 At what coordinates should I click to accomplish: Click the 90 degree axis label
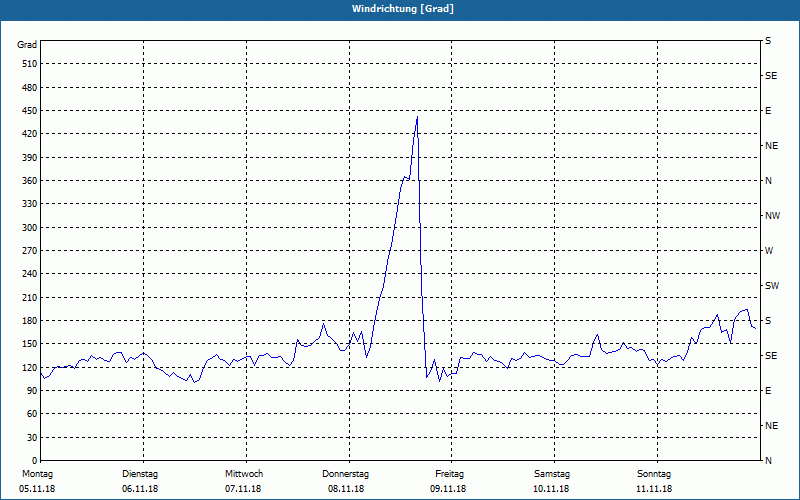pos(33,391)
